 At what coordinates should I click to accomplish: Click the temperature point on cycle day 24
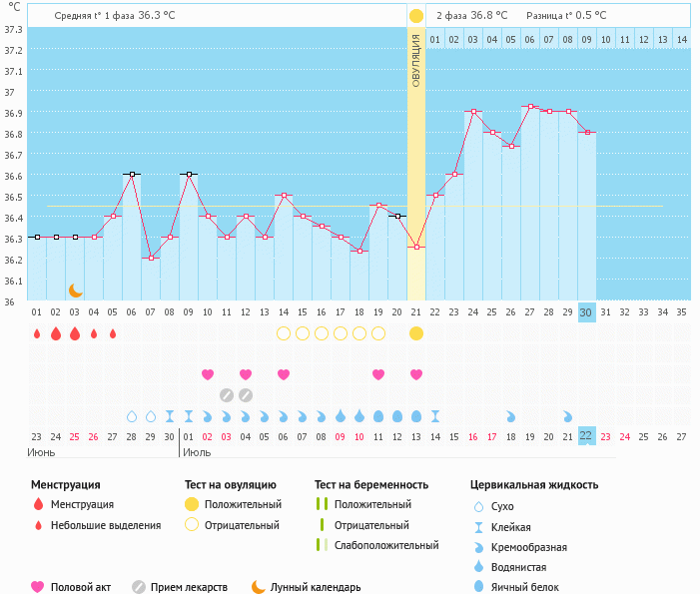tap(472, 112)
